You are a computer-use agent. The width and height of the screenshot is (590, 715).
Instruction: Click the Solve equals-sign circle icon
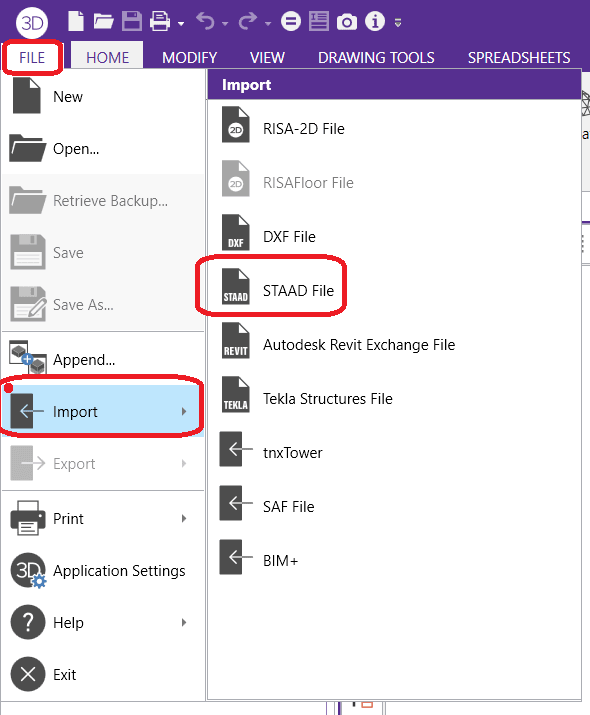(x=291, y=21)
